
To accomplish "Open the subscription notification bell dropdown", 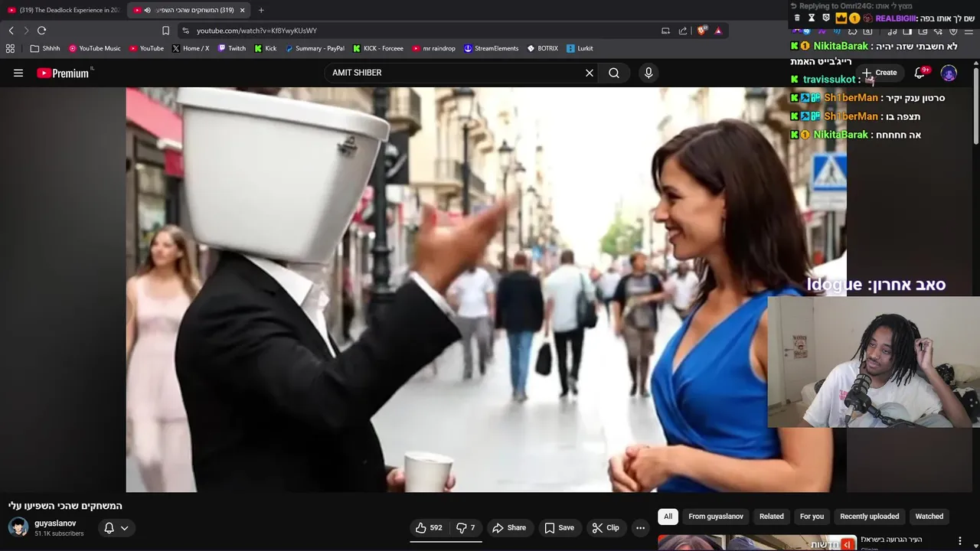I will coord(116,527).
